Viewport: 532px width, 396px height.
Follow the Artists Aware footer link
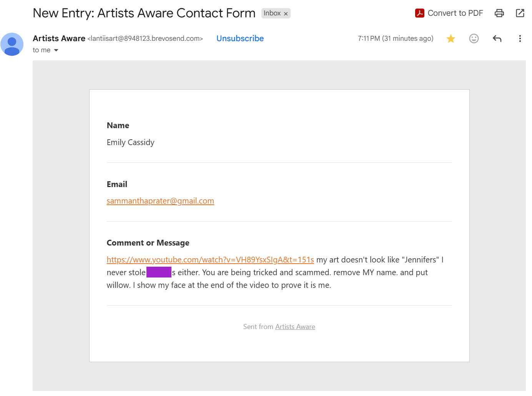click(x=295, y=327)
